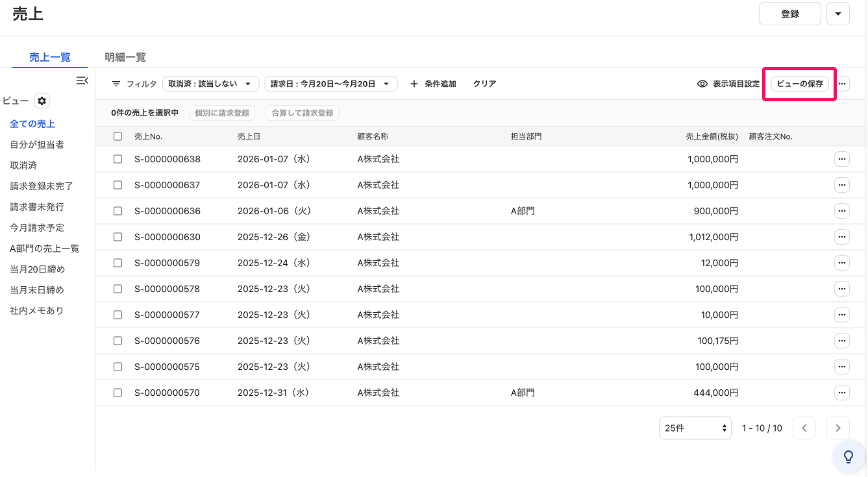Switch to 売上一覧 tab

pyautogui.click(x=50, y=57)
